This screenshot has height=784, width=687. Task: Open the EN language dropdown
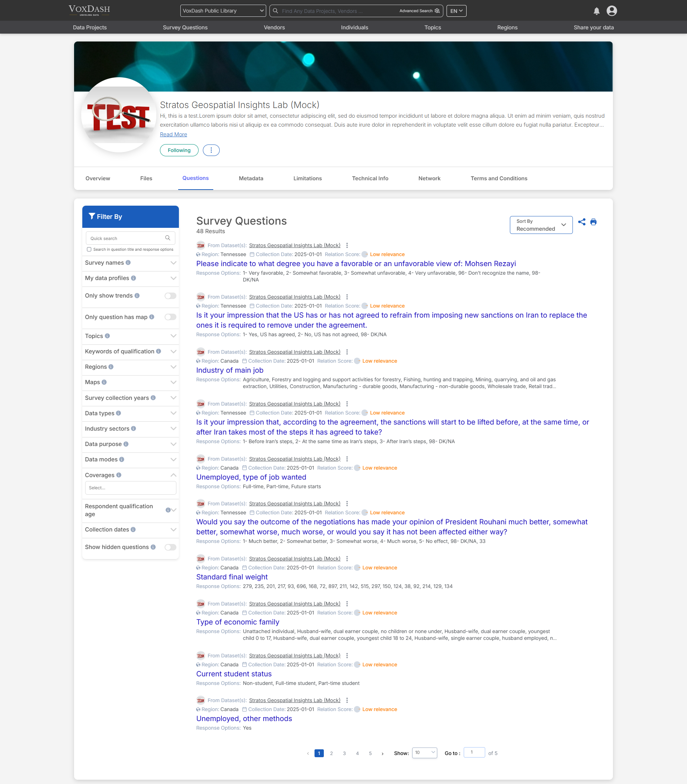[456, 11]
